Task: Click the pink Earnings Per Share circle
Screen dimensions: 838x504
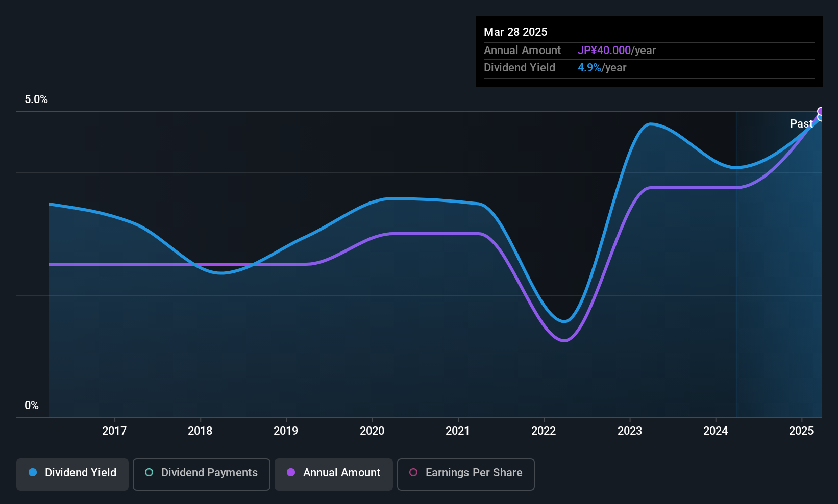Action: point(413,472)
